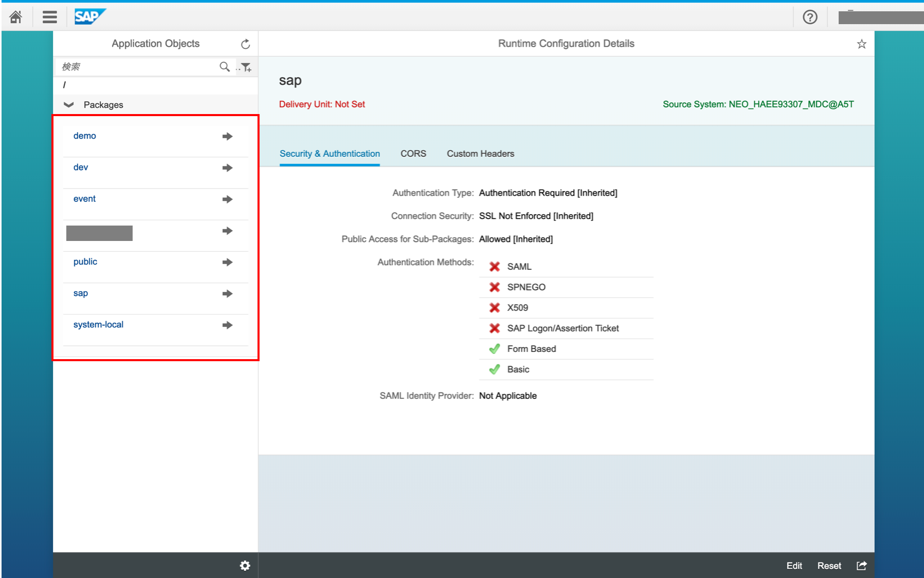The image size is (924, 578).
Task: Disable the Form Based authentication method
Action: (x=494, y=348)
